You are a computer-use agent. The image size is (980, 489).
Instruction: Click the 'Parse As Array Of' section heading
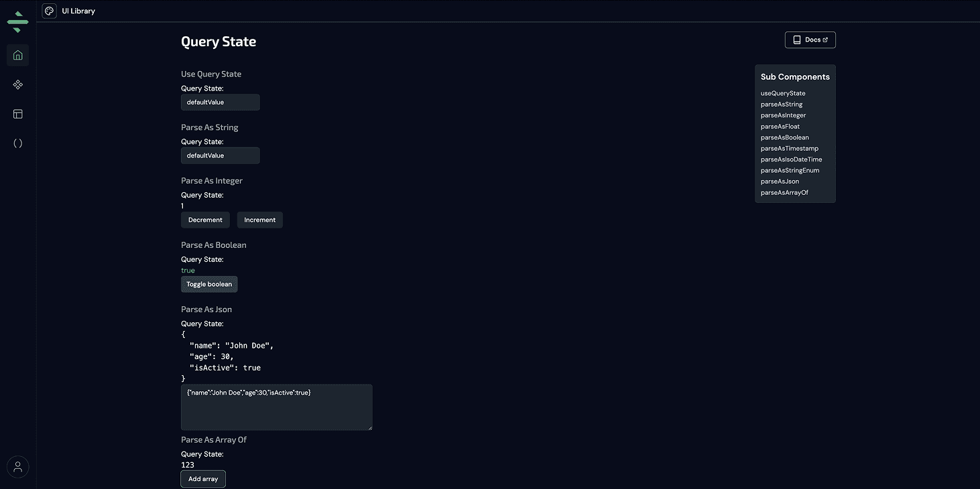tap(214, 440)
